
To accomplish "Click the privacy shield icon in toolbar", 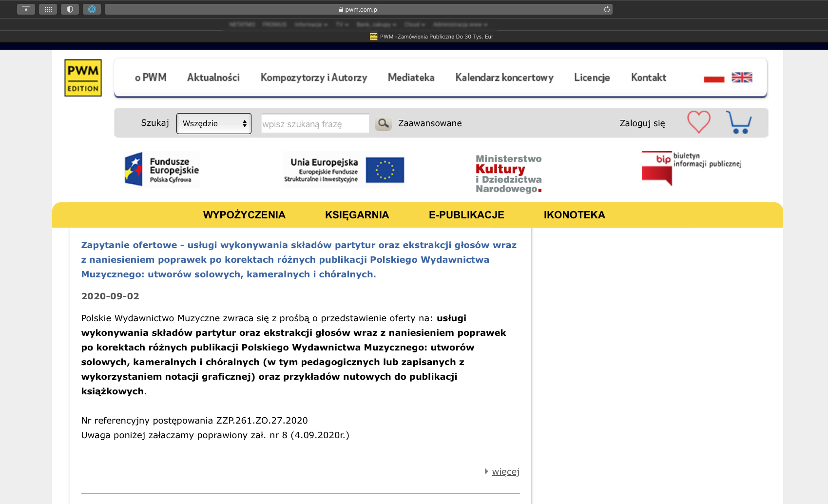I will [70, 9].
